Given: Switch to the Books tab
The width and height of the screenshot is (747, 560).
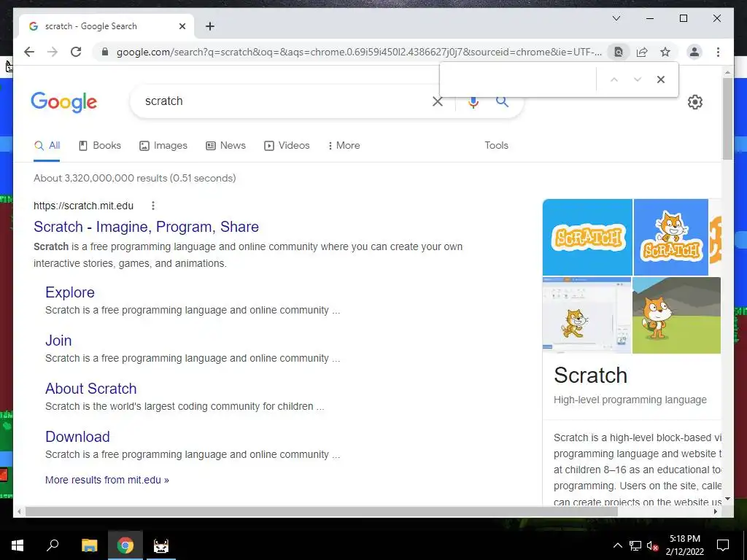Looking at the screenshot, I should [99, 146].
